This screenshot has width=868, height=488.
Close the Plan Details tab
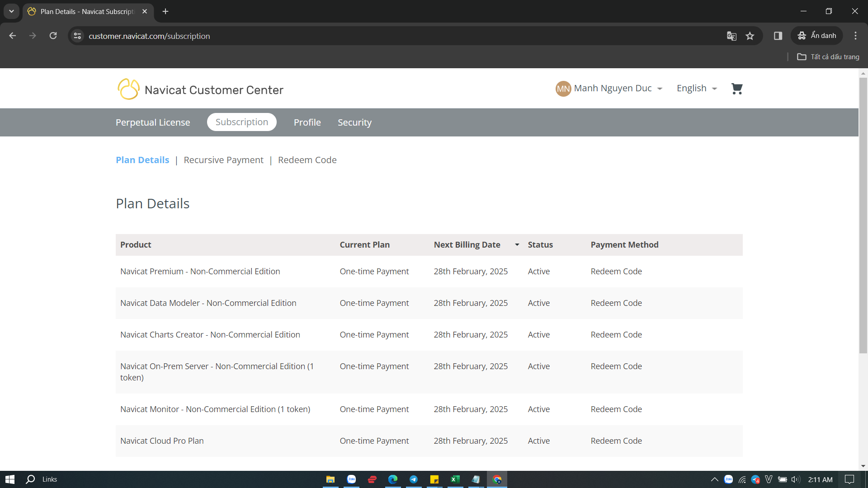click(145, 11)
